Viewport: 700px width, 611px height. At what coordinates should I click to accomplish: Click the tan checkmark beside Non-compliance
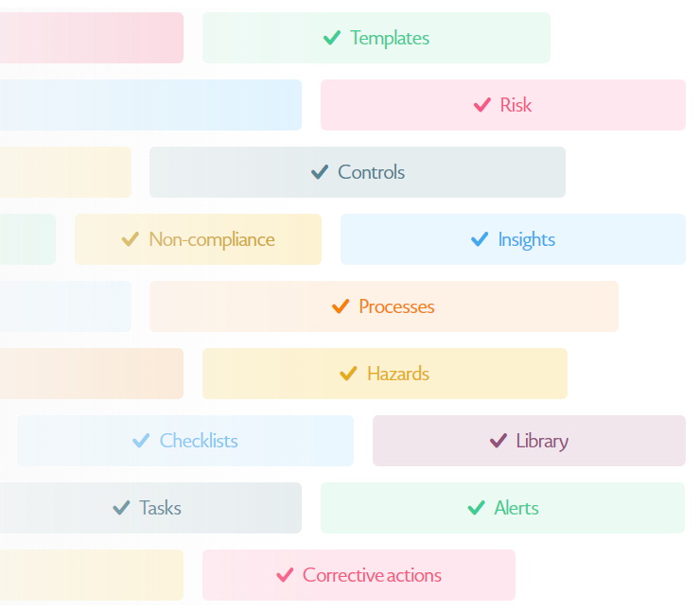click(x=131, y=239)
